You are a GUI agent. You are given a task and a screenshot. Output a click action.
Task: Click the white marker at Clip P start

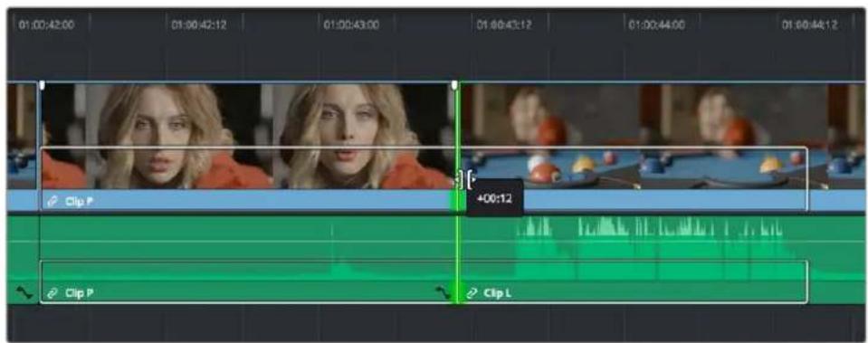42,86
